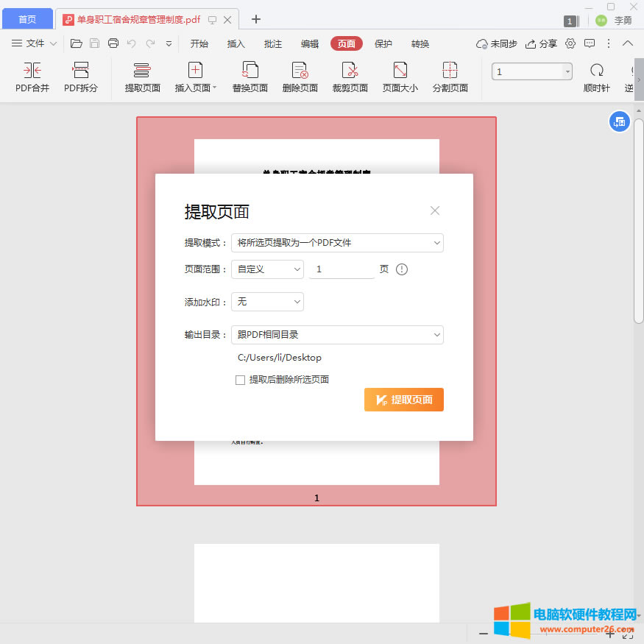Select the 删除页面 tool

click(x=300, y=77)
